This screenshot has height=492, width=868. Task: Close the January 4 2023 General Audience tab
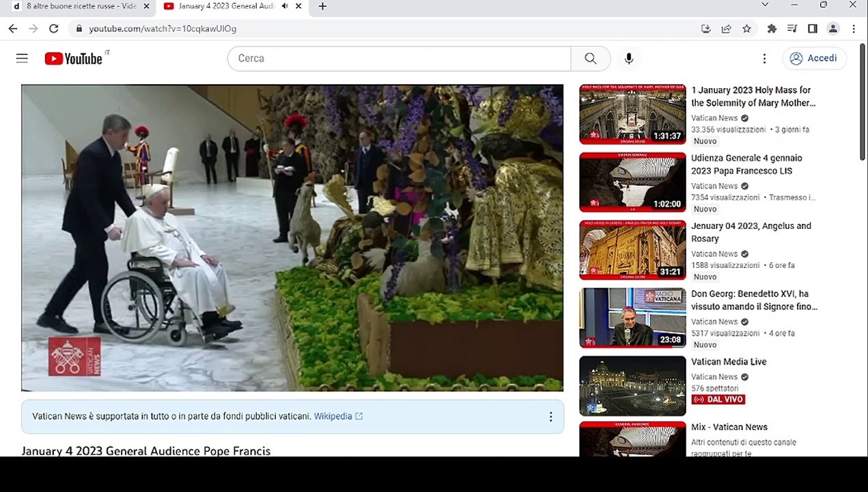(298, 6)
